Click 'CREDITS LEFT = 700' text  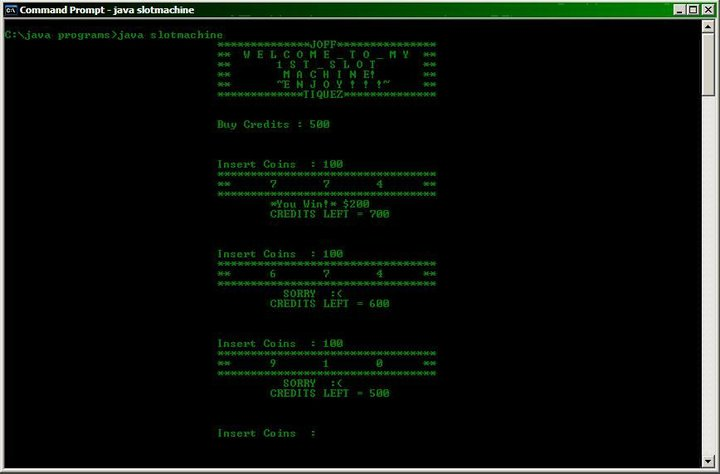[330, 214]
